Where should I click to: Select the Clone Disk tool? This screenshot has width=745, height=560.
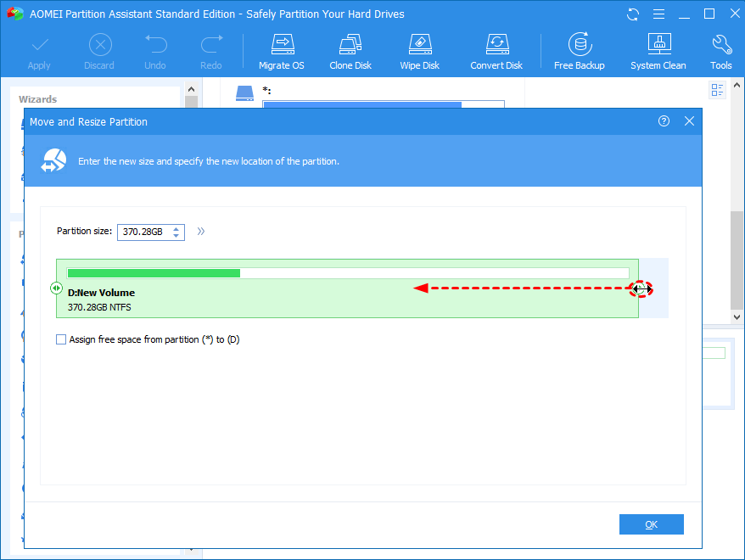[x=350, y=52]
